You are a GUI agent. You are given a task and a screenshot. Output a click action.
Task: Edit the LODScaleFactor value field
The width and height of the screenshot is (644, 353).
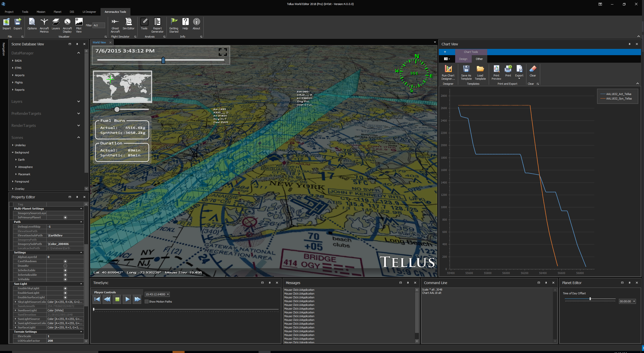tap(65, 341)
